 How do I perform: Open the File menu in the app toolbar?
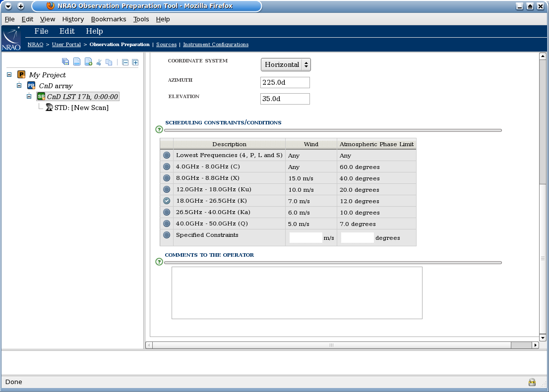(x=41, y=31)
